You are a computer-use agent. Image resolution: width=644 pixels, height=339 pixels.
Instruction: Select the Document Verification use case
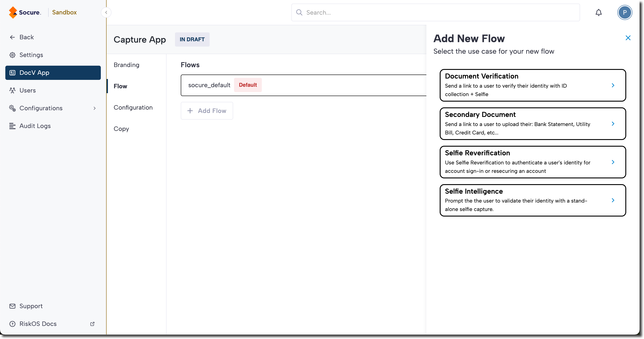533,85
